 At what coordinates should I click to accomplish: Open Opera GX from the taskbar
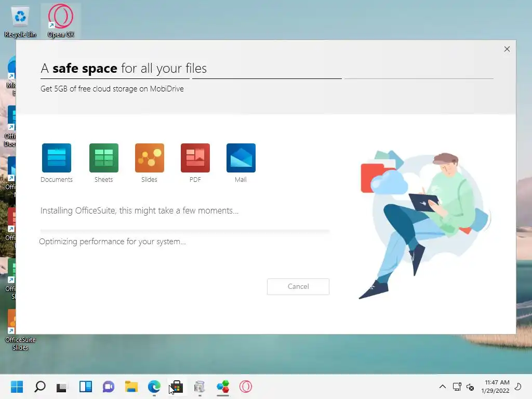tap(246, 387)
